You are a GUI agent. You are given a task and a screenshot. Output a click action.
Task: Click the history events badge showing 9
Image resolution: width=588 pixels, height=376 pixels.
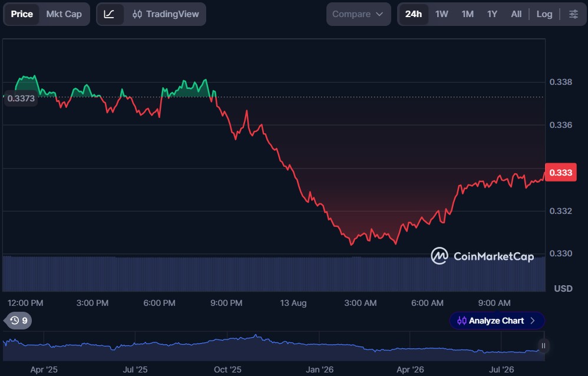18,321
